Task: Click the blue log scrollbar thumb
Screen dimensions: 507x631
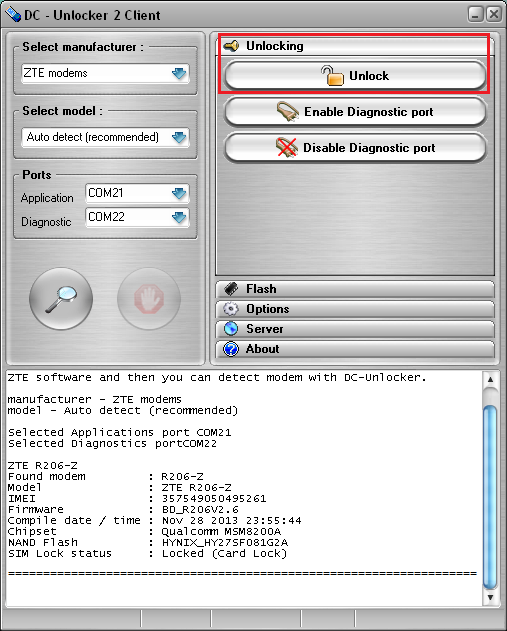Action: 490,497
